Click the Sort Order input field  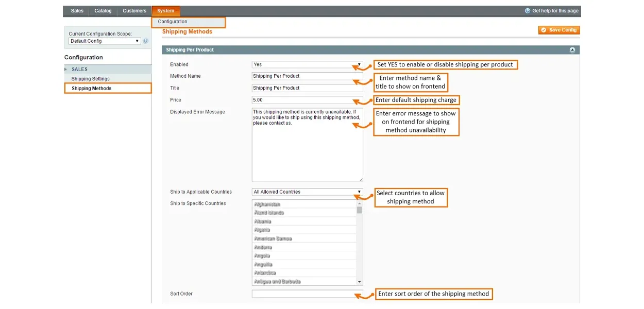307,294
